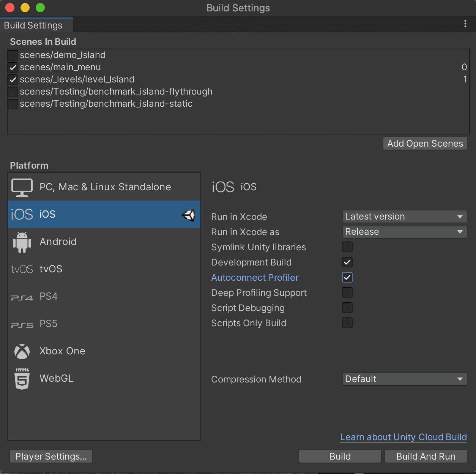
Task: Select the PS4 platform icon
Action: click(x=22, y=297)
